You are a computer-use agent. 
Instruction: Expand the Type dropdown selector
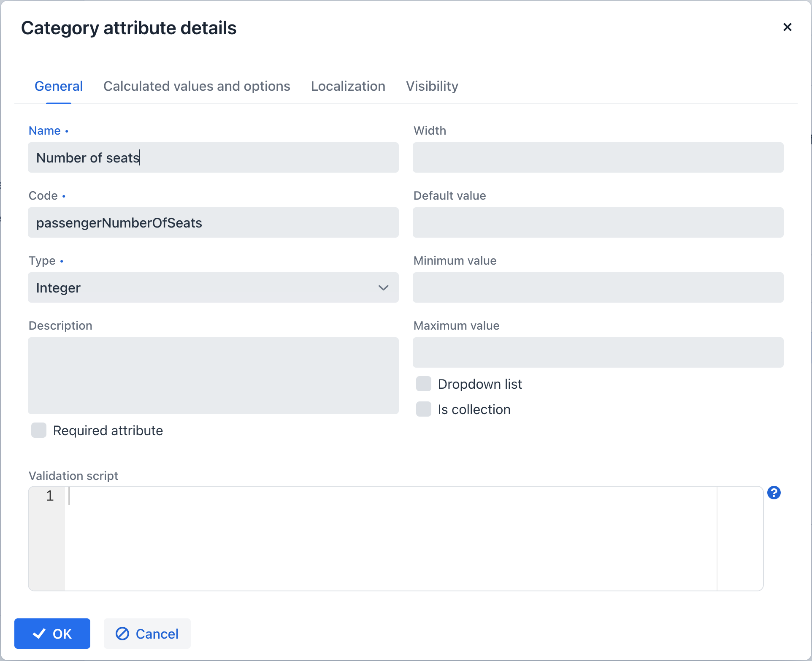tap(384, 287)
